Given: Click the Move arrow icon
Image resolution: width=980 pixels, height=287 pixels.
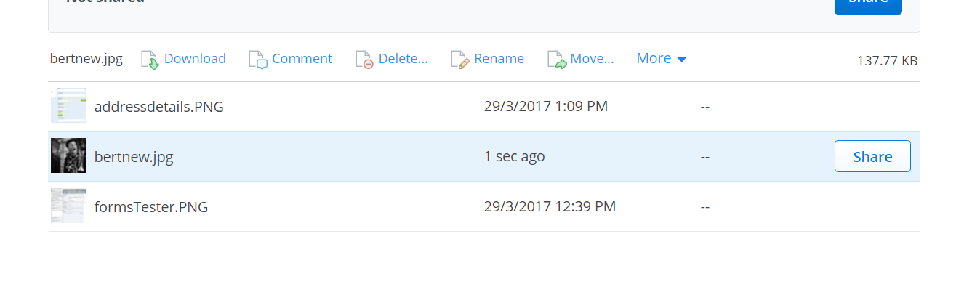Looking at the screenshot, I should [x=557, y=60].
